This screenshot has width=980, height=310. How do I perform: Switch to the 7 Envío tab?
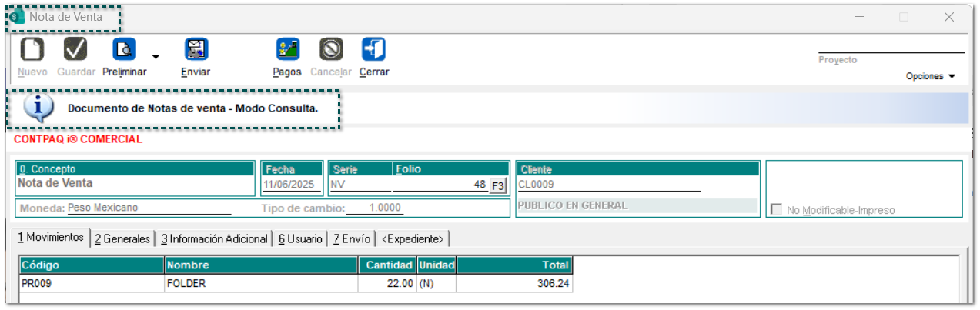point(352,239)
